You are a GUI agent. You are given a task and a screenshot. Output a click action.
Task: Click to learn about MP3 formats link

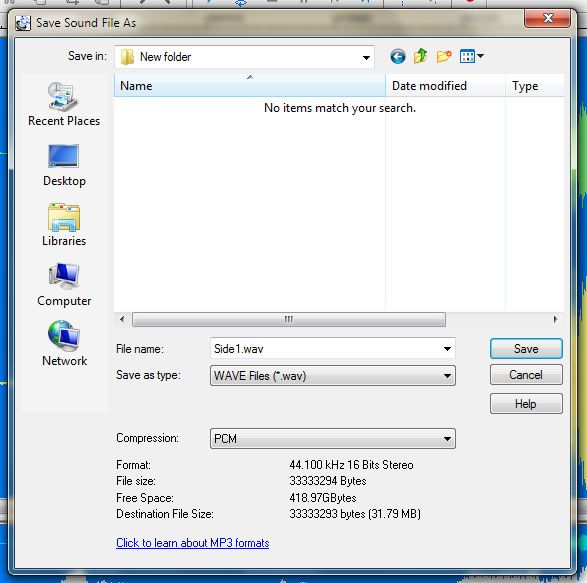pyautogui.click(x=192, y=543)
